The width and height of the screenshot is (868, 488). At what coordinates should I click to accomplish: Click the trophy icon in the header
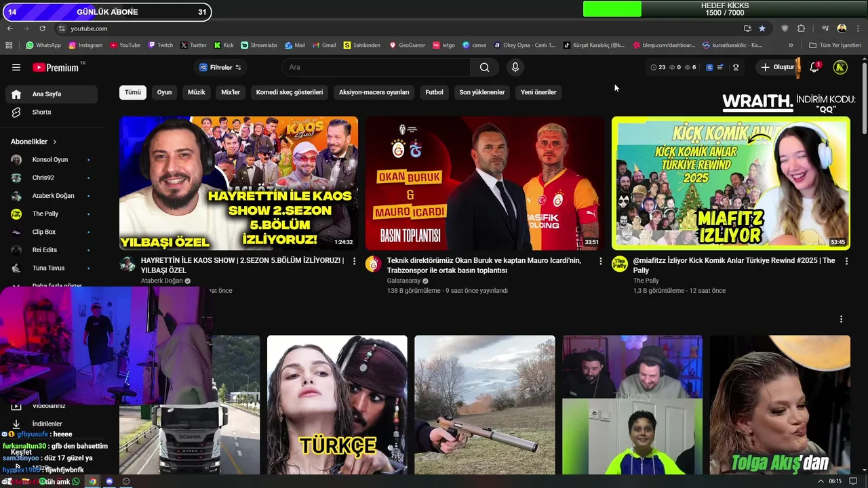click(736, 67)
